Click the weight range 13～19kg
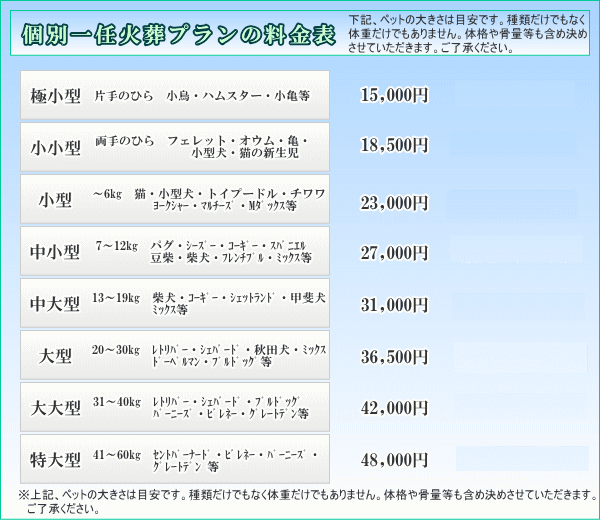The image size is (600, 520). (116, 298)
